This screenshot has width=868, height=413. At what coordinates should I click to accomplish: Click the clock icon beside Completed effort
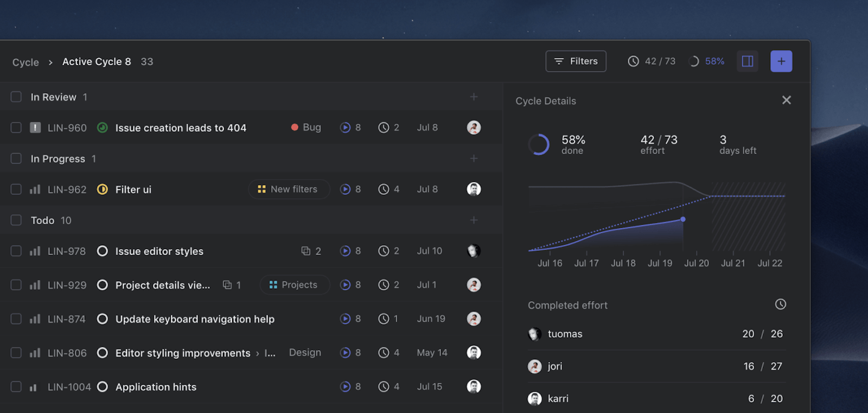tap(780, 304)
